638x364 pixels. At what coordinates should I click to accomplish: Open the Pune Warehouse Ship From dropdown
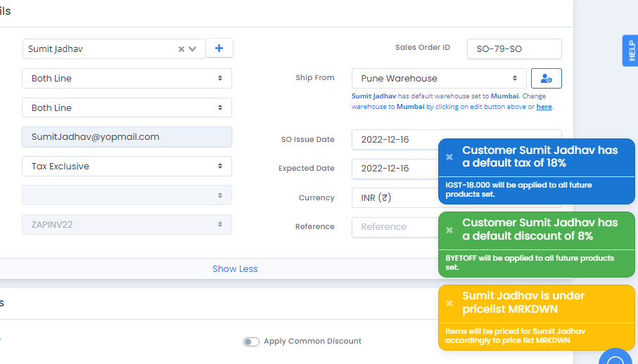[x=439, y=79]
